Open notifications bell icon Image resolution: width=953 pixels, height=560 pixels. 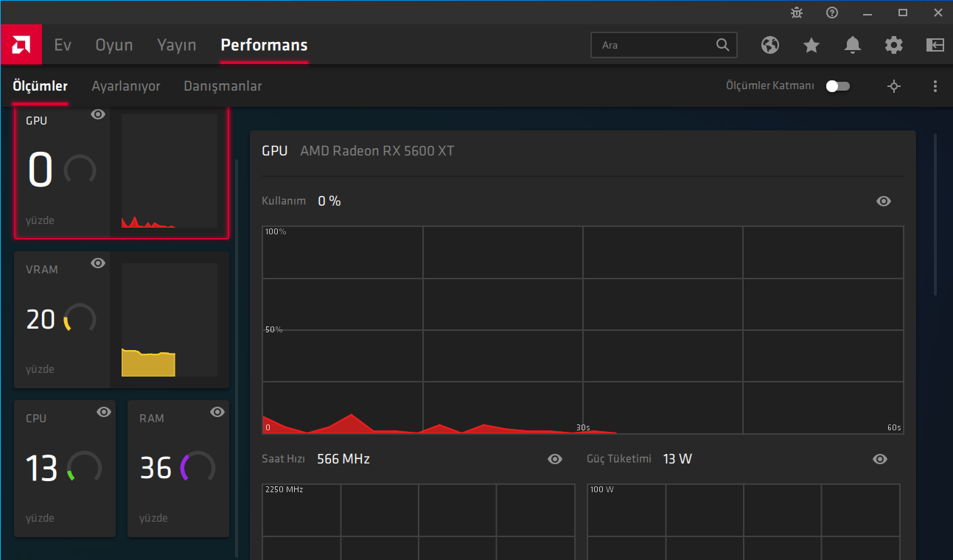pyautogui.click(x=853, y=45)
